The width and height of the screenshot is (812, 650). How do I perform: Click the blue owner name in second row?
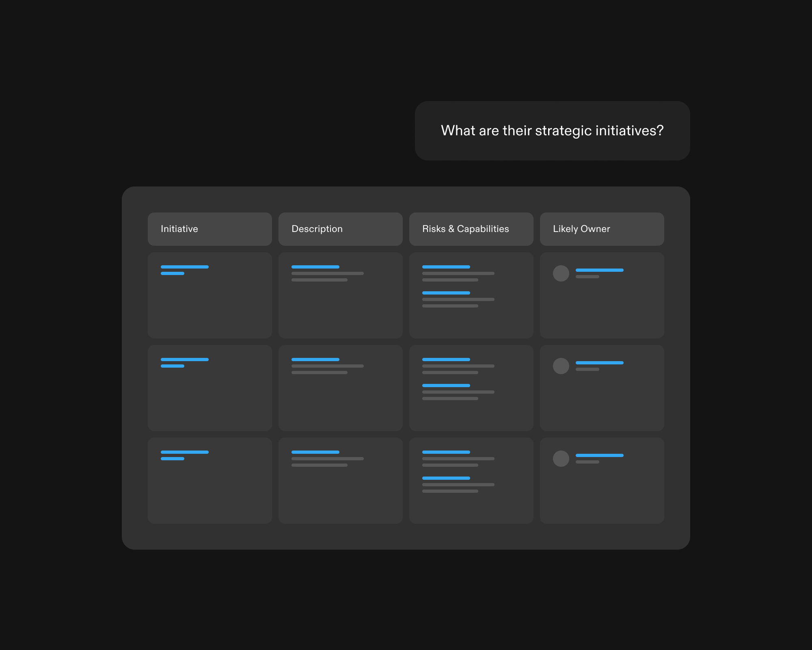coord(599,363)
